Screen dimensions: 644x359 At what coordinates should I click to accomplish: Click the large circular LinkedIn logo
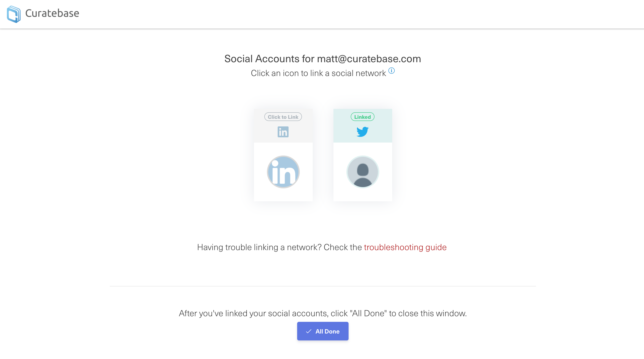(x=283, y=172)
